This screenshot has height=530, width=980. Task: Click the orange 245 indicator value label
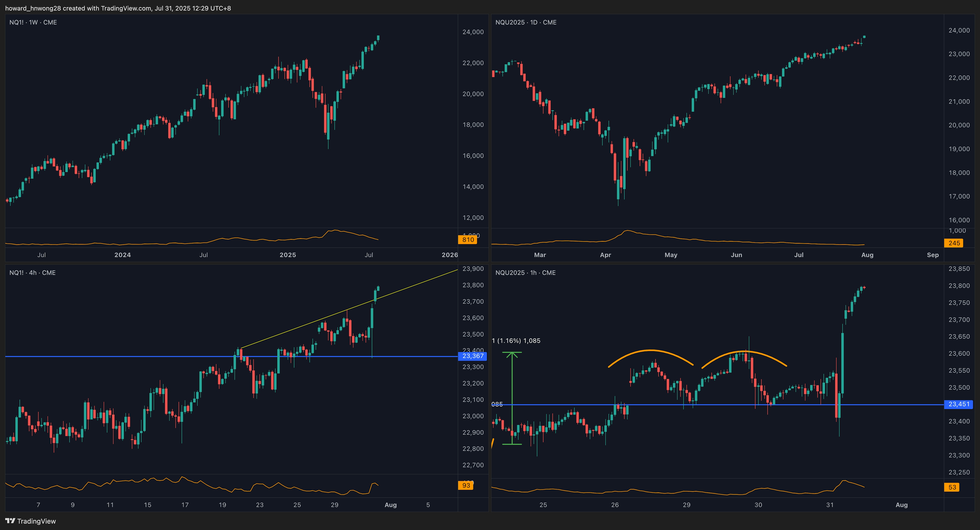point(954,243)
